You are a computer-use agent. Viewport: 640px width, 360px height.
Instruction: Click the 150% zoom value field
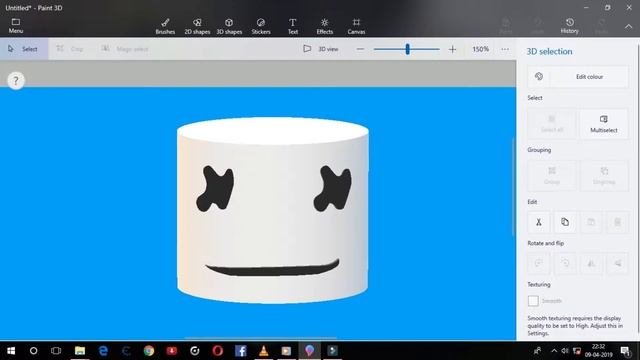click(480, 49)
